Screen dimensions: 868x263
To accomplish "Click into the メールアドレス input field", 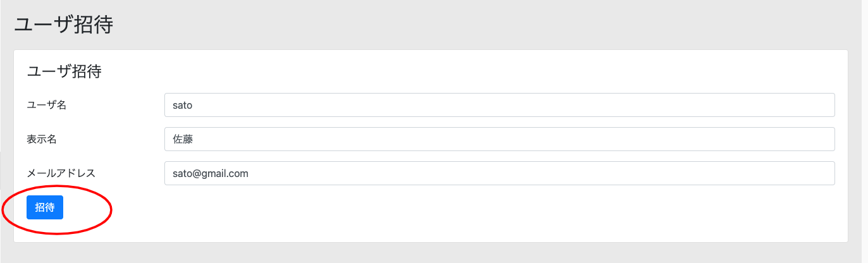I will (499, 173).
